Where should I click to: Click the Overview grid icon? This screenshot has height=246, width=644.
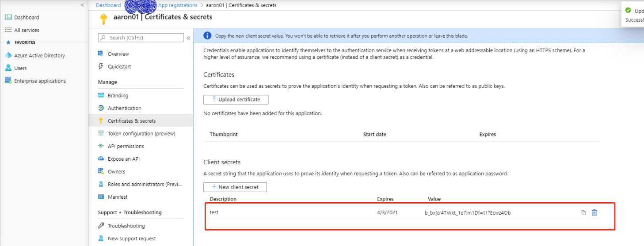(101, 53)
